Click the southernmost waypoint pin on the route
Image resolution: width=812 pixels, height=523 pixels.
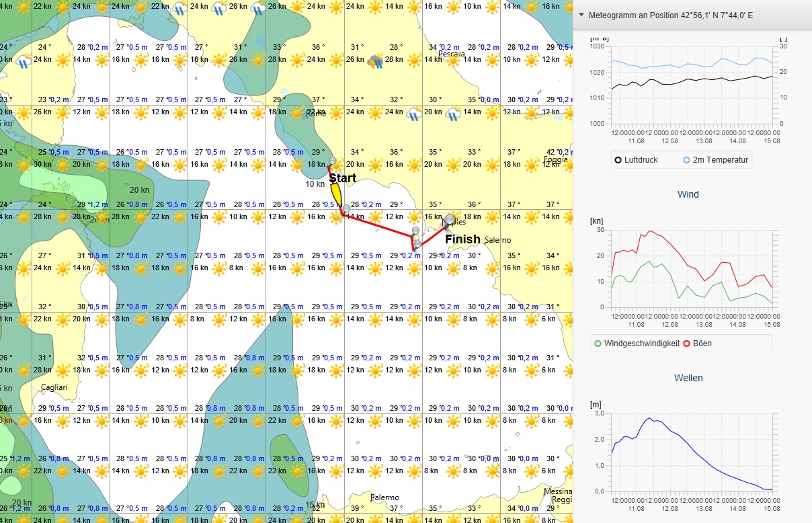pos(417,243)
